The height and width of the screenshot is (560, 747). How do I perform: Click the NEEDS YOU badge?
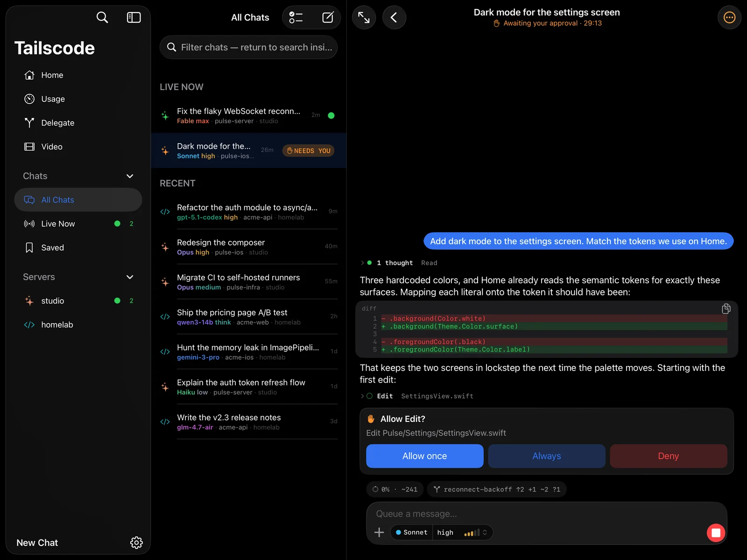[x=308, y=151]
